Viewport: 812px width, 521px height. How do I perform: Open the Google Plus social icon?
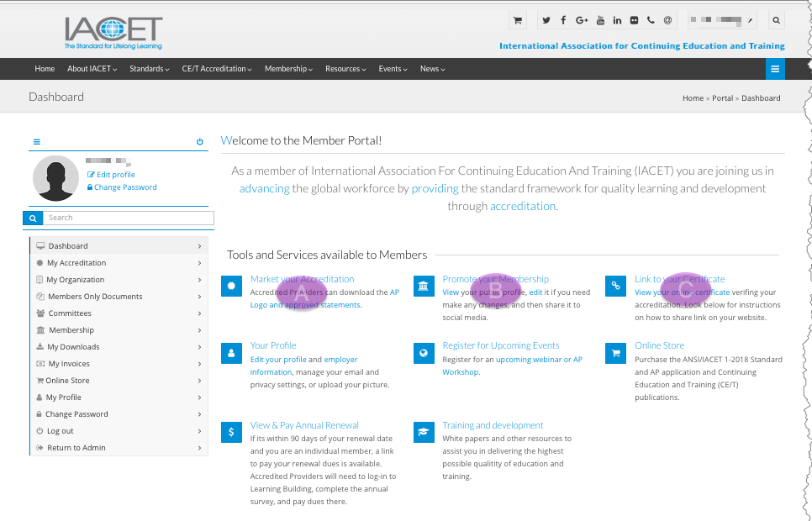tap(582, 20)
